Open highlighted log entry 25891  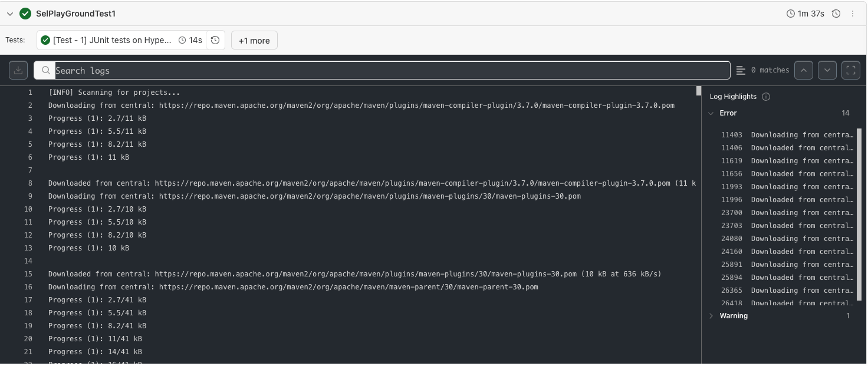pyautogui.click(x=787, y=265)
